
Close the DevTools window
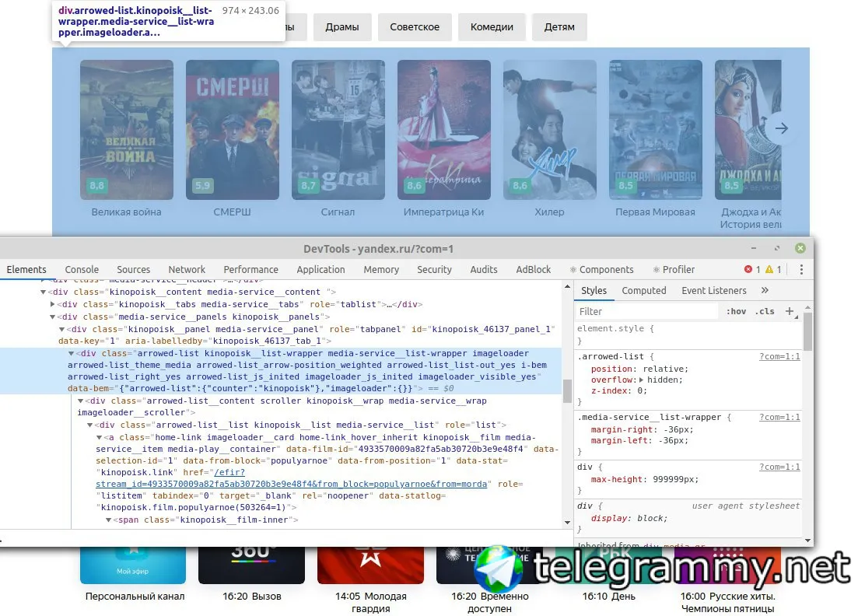click(x=800, y=248)
